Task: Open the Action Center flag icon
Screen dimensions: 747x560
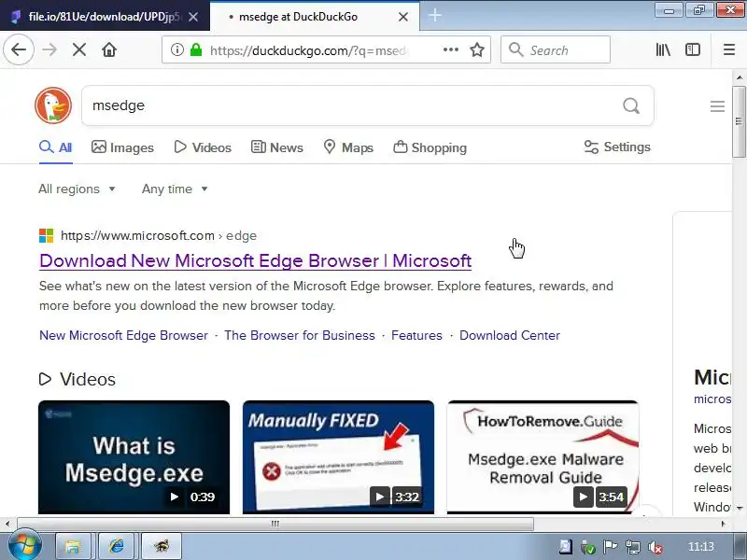Action: (x=610, y=547)
